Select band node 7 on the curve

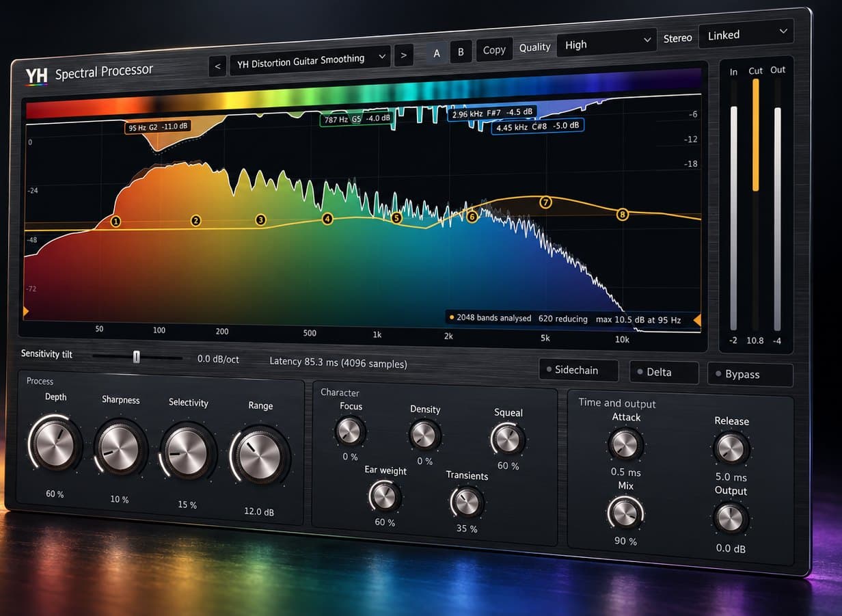[x=545, y=202]
